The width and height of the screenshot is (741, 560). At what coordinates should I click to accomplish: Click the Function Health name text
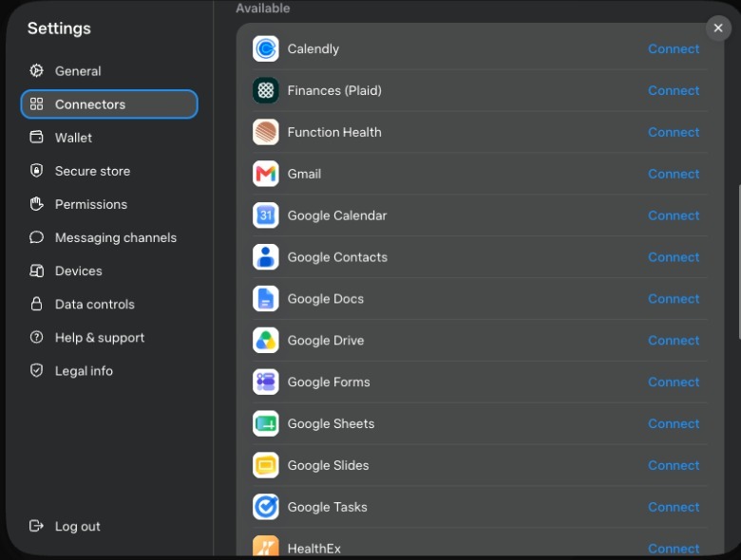pyautogui.click(x=334, y=132)
